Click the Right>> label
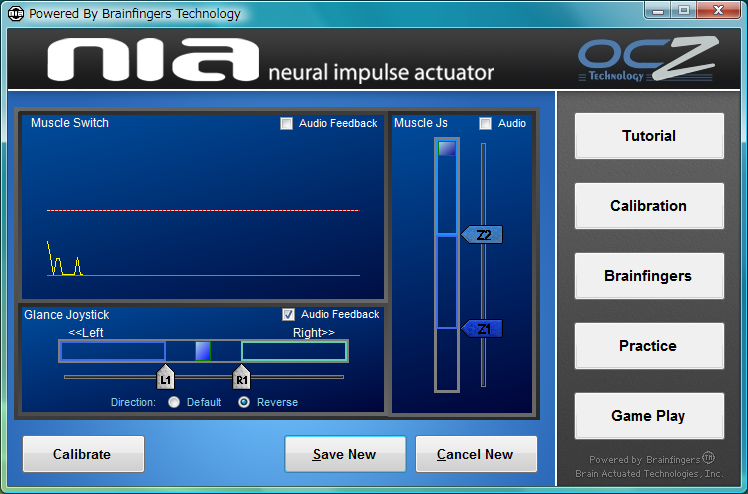Screen dimensions: 748x494 click(x=314, y=333)
